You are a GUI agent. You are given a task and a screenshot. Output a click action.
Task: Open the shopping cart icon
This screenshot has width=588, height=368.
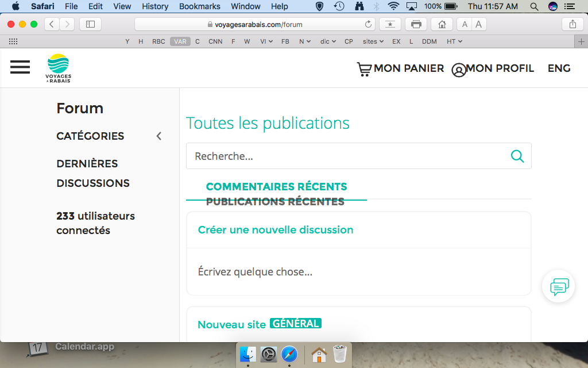tap(363, 69)
